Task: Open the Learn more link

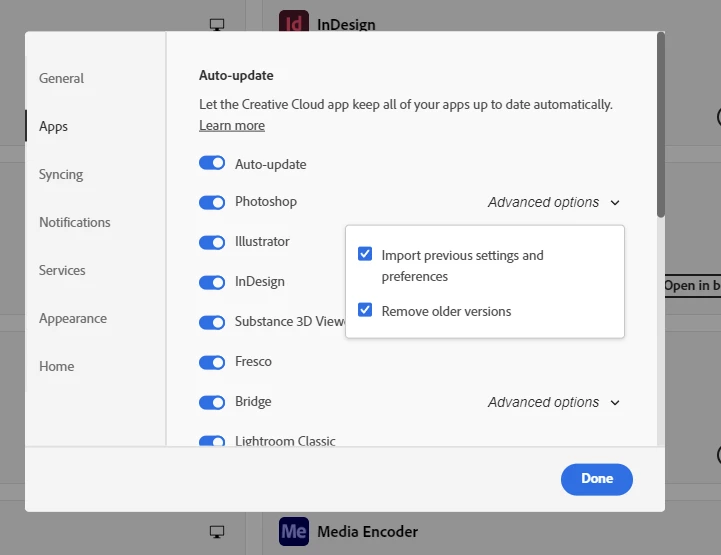Action: pos(232,125)
